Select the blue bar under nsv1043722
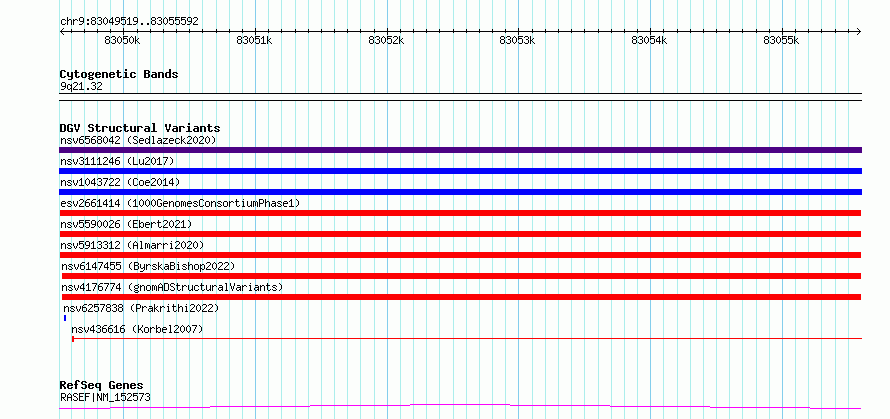 [460, 192]
